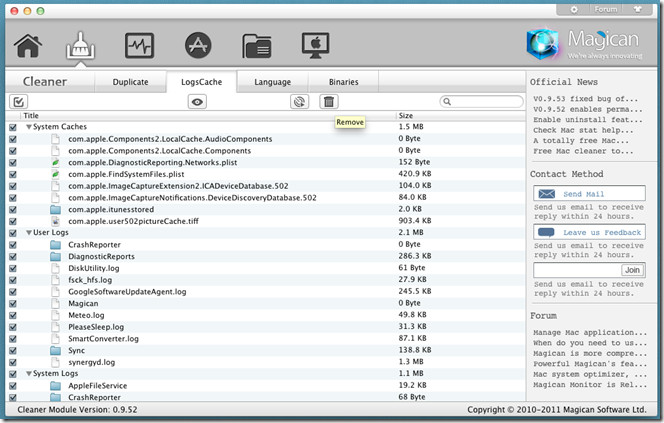Image resolution: width=664 pixels, height=423 pixels.
Task: Click the image icon of com.apple.user502pictureCache.tiff
Action: pyautogui.click(x=55, y=221)
